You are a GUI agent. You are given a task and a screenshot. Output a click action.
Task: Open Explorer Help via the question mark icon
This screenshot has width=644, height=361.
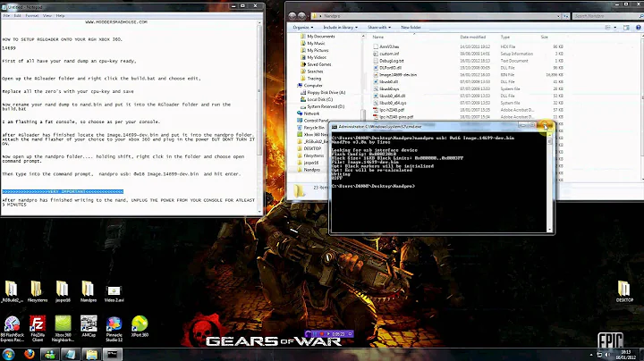coord(639,28)
